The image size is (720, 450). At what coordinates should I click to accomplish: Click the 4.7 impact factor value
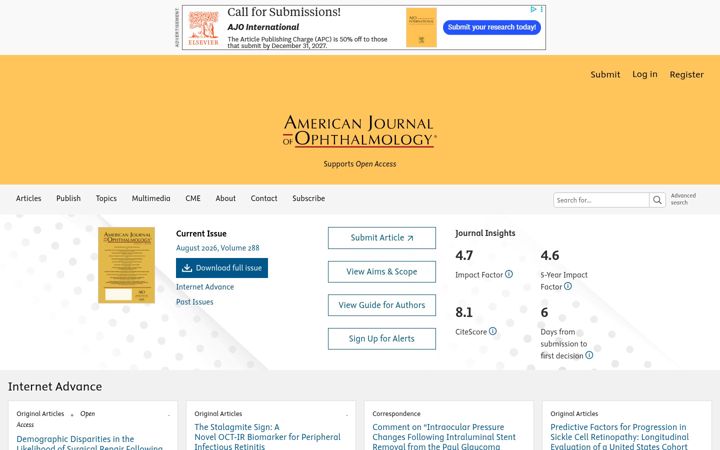(x=464, y=255)
